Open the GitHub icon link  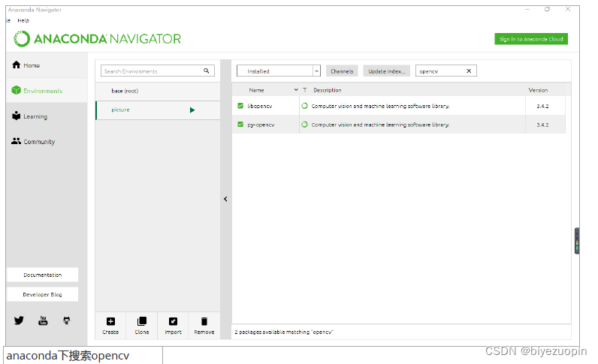[x=67, y=320]
